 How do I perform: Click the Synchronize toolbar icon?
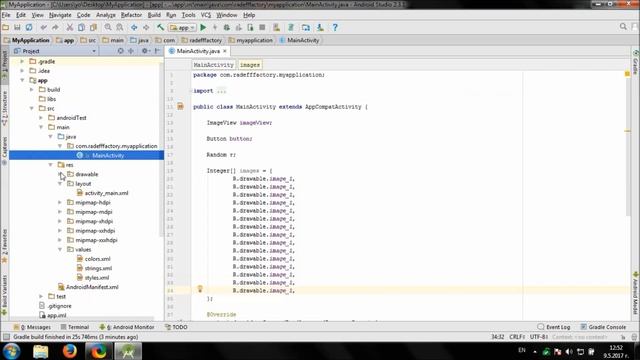pyautogui.click(x=29, y=27)
